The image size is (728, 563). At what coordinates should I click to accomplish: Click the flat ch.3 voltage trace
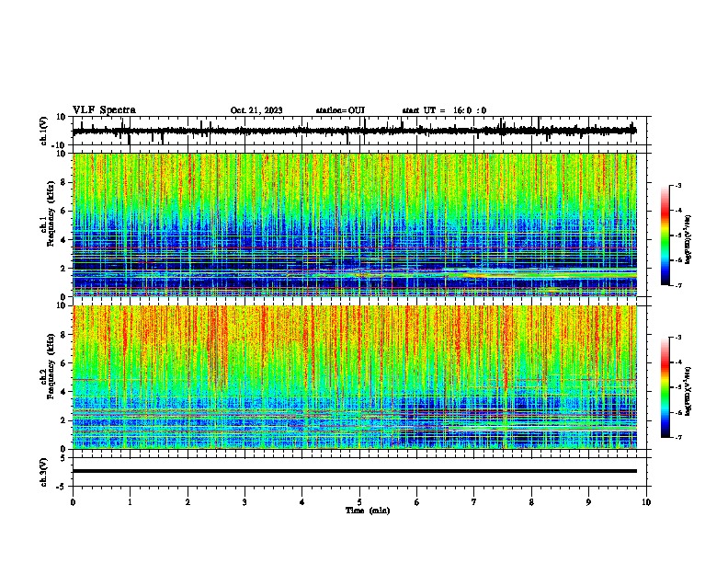click(x=355, y=471)
